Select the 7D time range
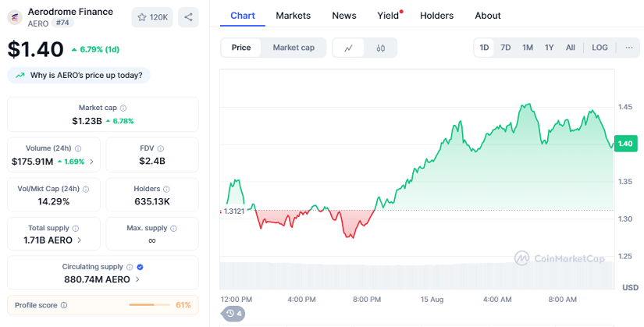 pos(506,48)
